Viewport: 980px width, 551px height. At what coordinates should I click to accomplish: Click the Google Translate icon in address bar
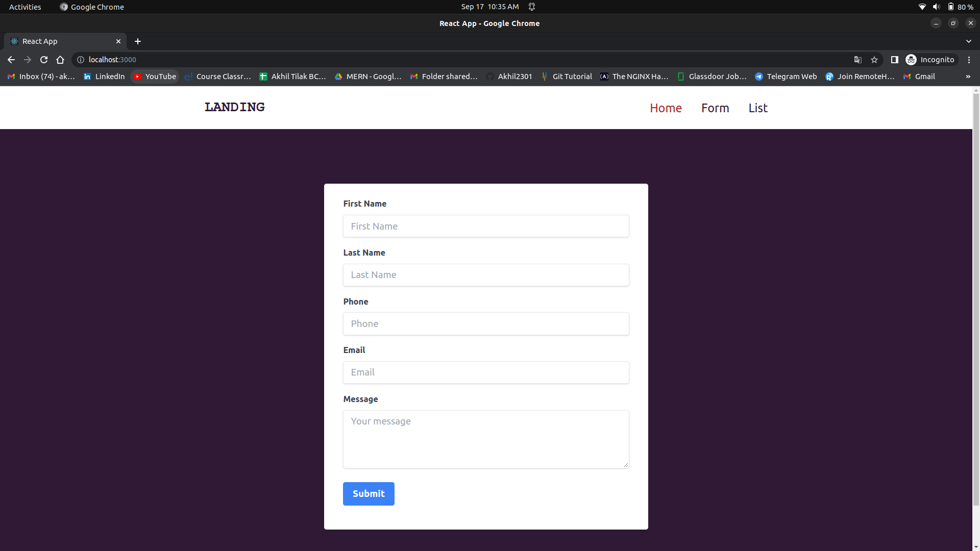(x=858, y=60)
